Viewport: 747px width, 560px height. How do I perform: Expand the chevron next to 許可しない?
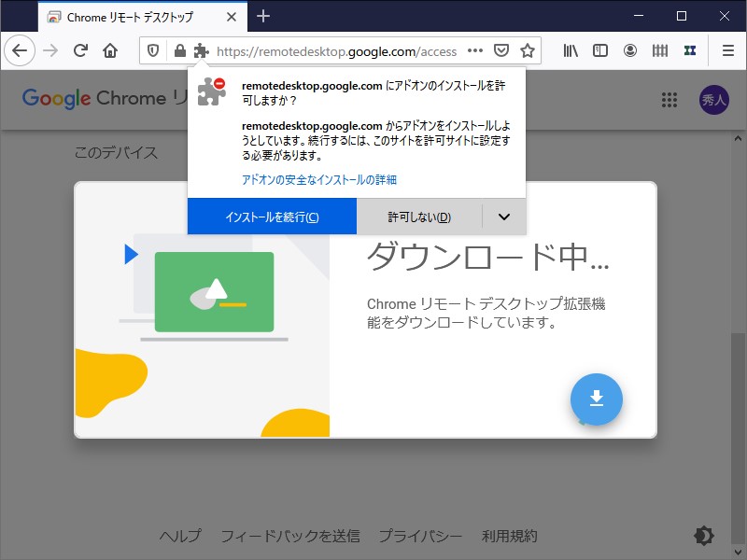click(x=503, y=217)
